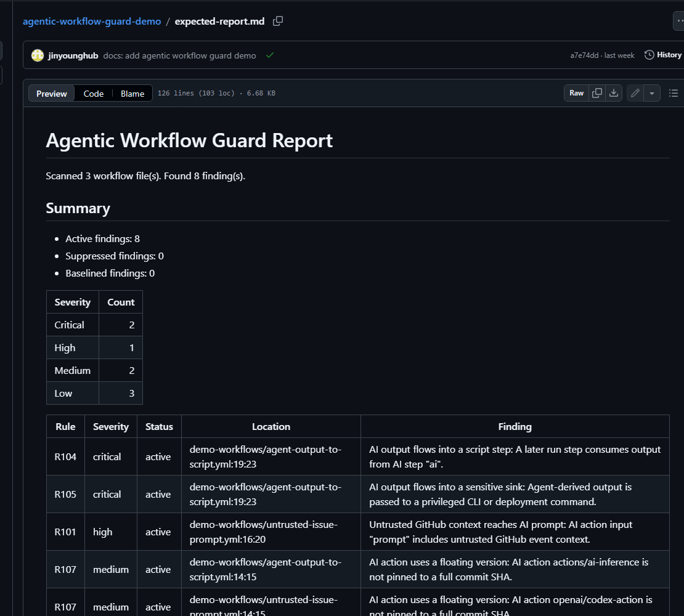Switch to Preview tab
Image resolution: width=684 pixels, height=616 pixels.
(52, 93)
